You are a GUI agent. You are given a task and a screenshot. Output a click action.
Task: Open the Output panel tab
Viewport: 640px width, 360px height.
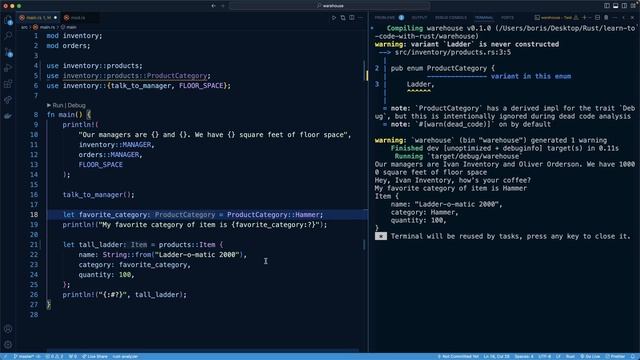point(419,18)
